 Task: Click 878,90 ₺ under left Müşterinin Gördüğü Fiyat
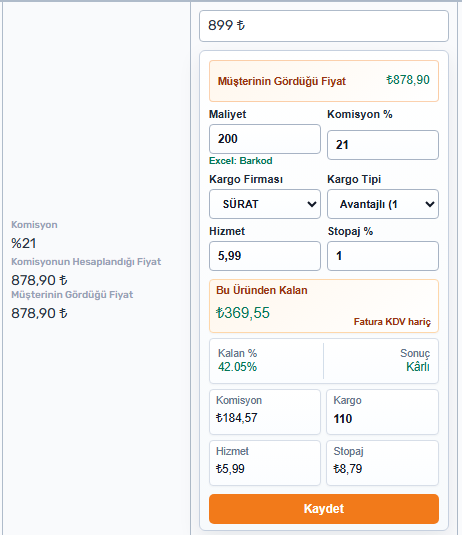[39, 313]
